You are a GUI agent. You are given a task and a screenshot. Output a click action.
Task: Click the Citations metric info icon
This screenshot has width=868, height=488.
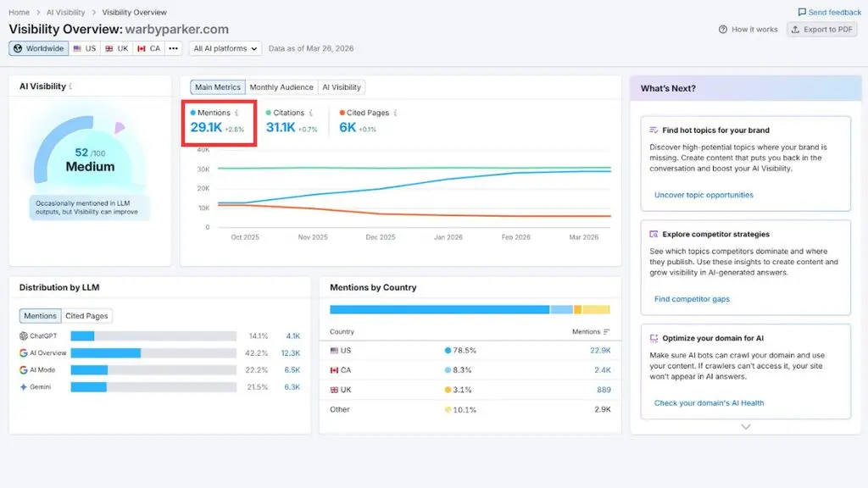(311, 113)
